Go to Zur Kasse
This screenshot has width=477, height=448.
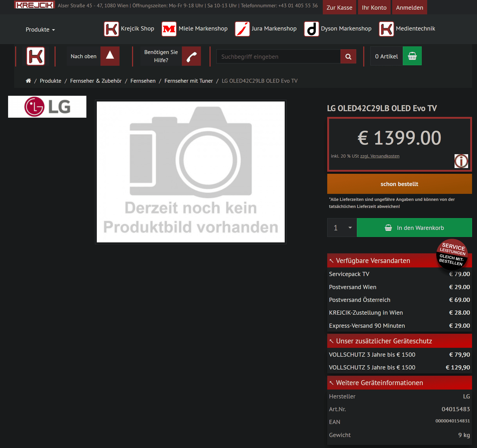[339, 7]
